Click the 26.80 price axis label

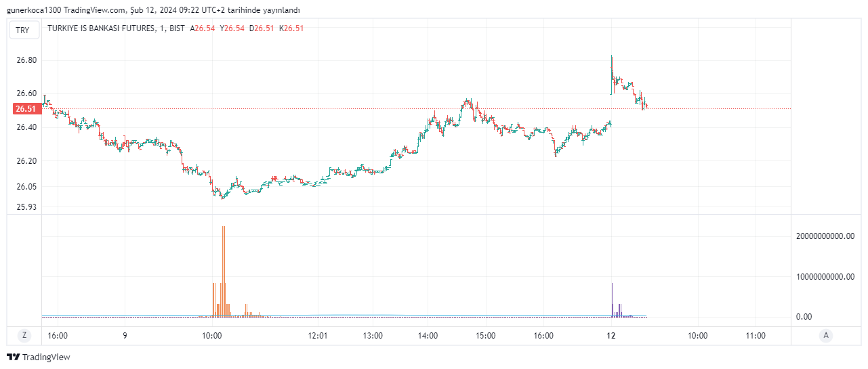pyautogui.click(x=26, y=60)
